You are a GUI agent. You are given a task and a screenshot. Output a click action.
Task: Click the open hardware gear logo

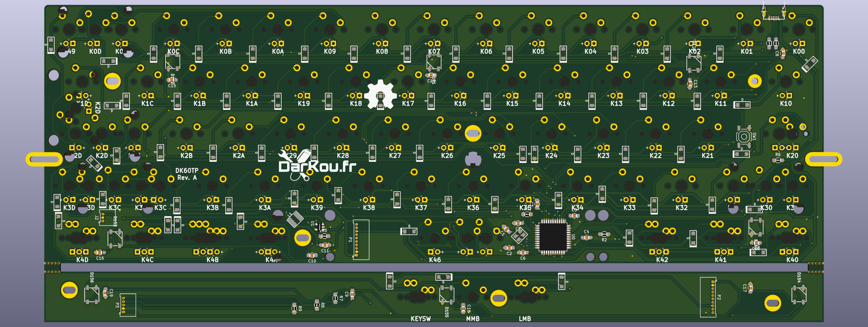coord(380,94)
